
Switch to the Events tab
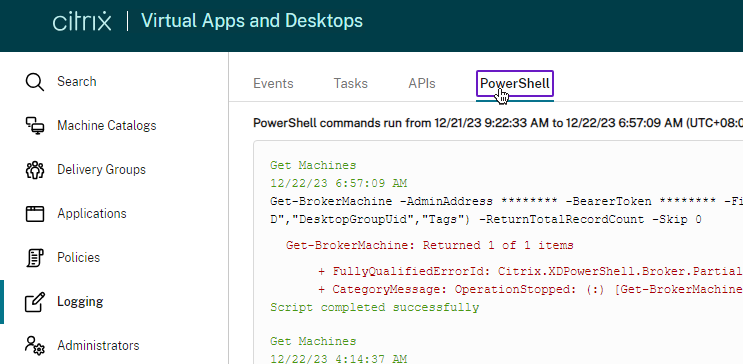click(273, 84)
